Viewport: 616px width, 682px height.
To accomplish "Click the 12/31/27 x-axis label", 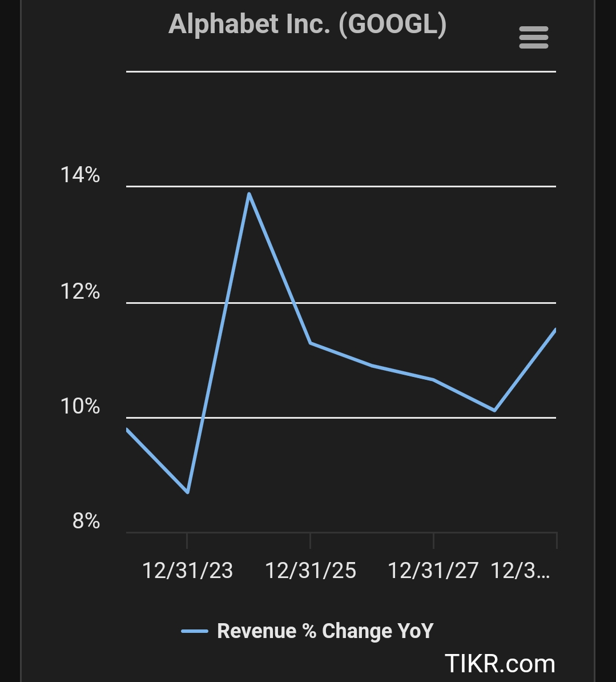I will 433,571.
